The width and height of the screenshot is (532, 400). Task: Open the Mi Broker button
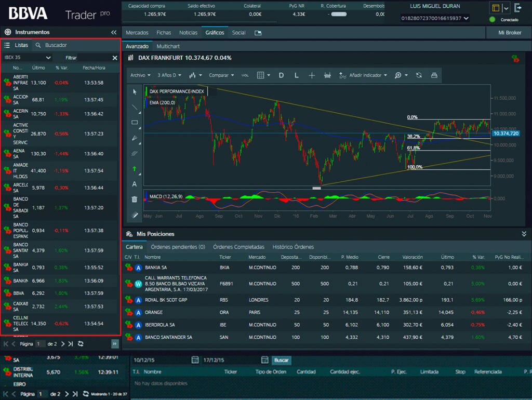pyautogui.click(x=509, y=33)
